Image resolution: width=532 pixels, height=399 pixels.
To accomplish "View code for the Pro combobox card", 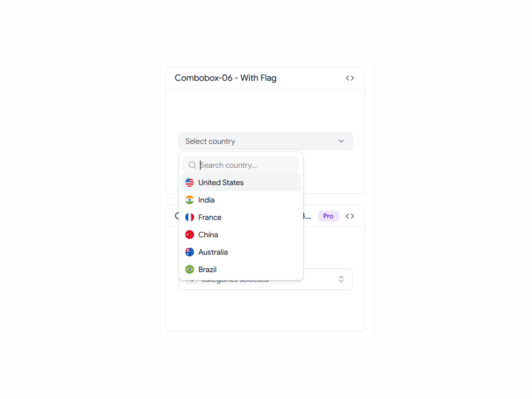I will [x=350, y=216].
